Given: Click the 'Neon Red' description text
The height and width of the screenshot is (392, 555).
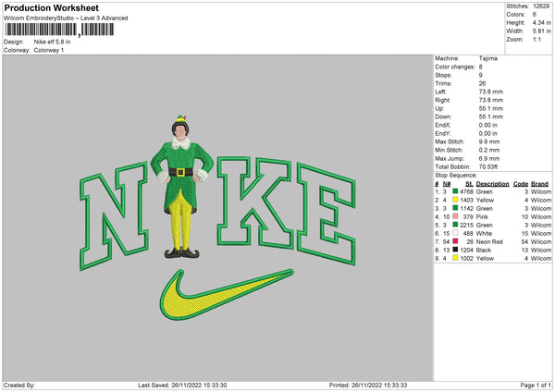Looking at the screenshot, I should [489, 241].
